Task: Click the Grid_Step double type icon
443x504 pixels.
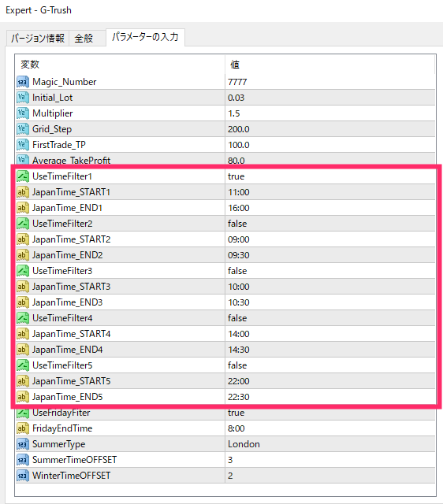Action: [23, 129]
